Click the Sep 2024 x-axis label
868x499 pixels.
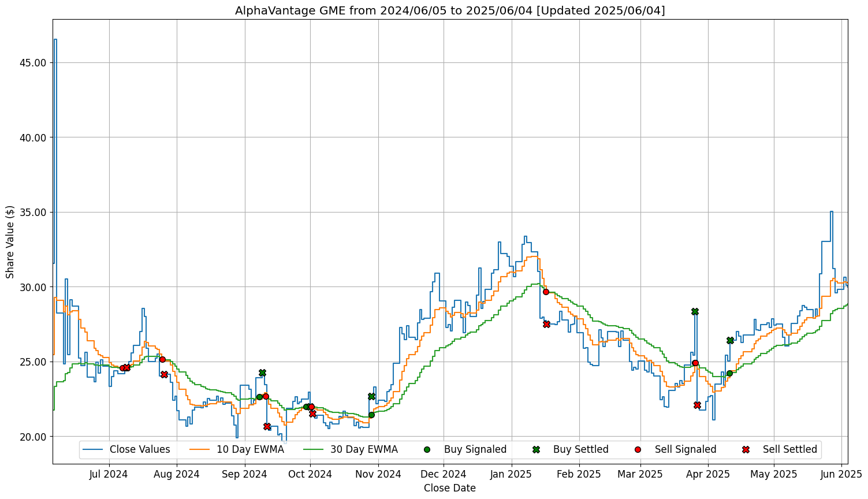[x=245, y=474]
